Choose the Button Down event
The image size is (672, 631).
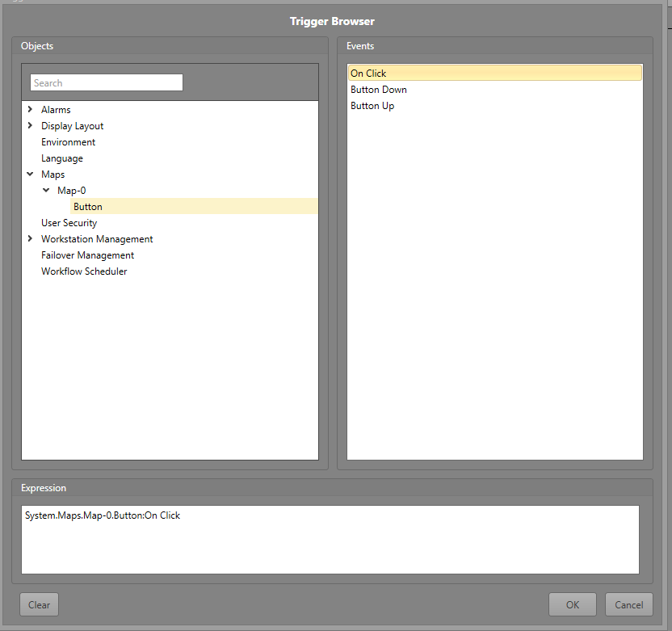coord(378,90)
